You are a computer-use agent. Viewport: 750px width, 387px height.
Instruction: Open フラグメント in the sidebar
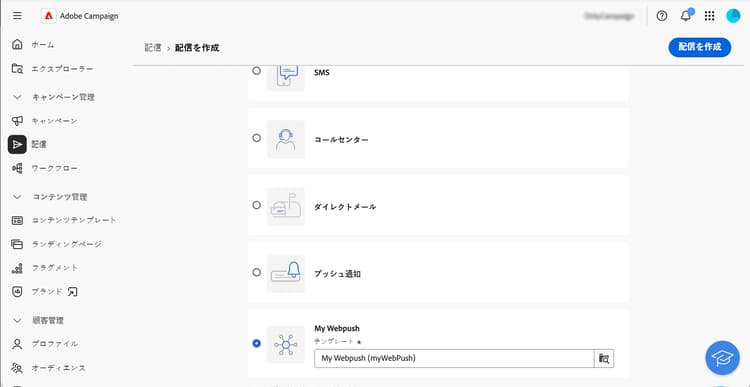55,268
